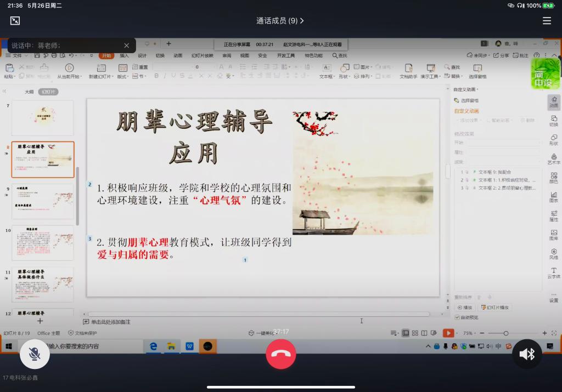Toggle the microphone mute button
The height and width of the screenshot is (392, 562).
point(35,354)
